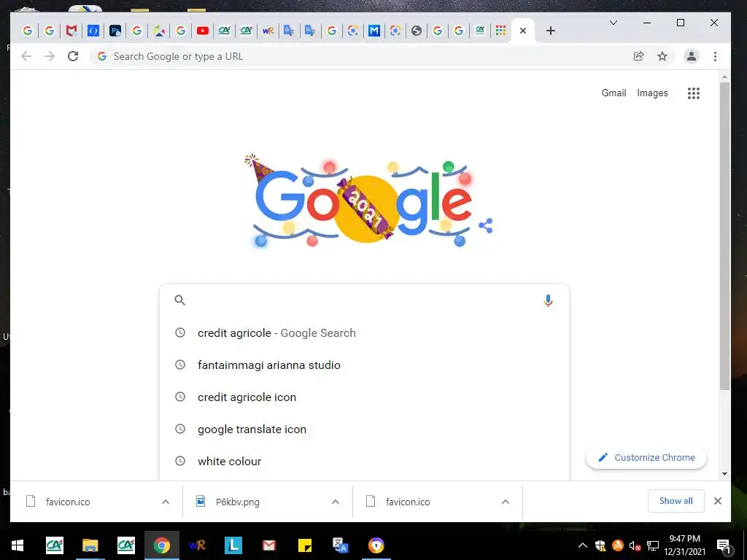Switch to the colorful grid icon tab

pyautogui.click(x=500, y=31)
